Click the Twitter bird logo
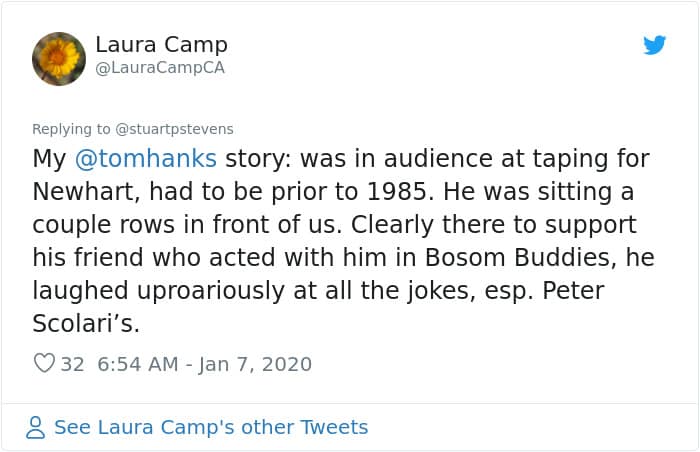The width and height of the screenshot is (700, 452). [x=655, y=45]
